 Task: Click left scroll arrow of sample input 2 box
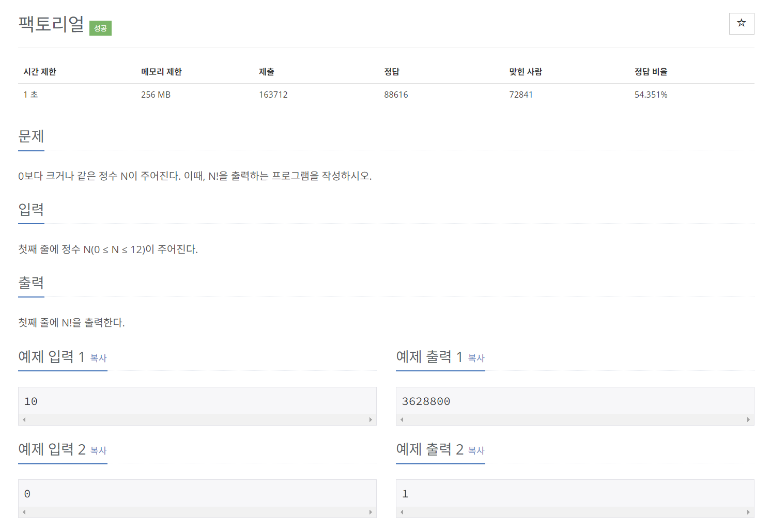point(23,511)
